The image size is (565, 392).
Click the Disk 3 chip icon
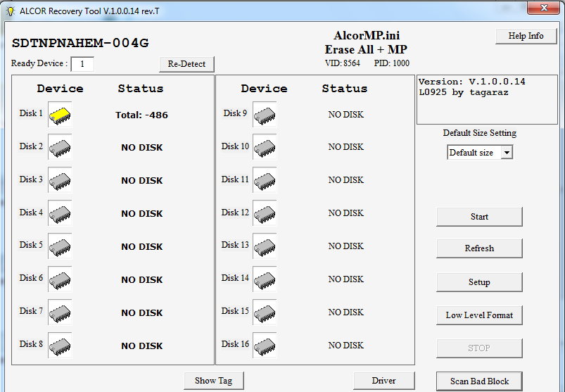tap(60, 180)
